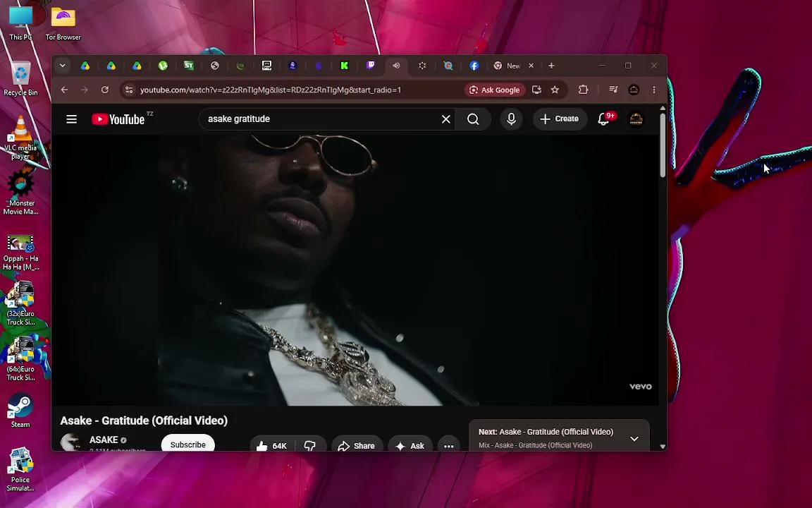The height and width of the screenshot is (508, 812).
Task: Install the app via address bar icon
Action: pos(536,90)
